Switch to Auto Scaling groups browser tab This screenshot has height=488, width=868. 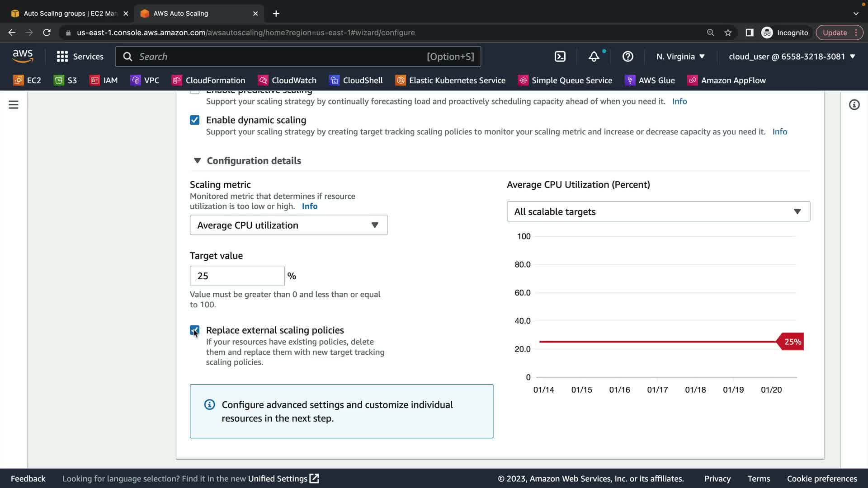point(70,14)
